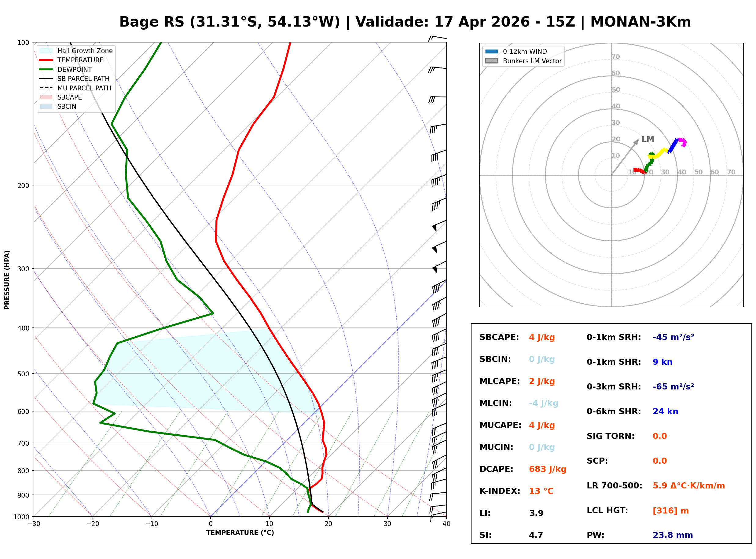This screenshot has width=756, height=559.
Task: Click the blue 0-12km WIND legend swatch
Action: click(x=491, y=51)
